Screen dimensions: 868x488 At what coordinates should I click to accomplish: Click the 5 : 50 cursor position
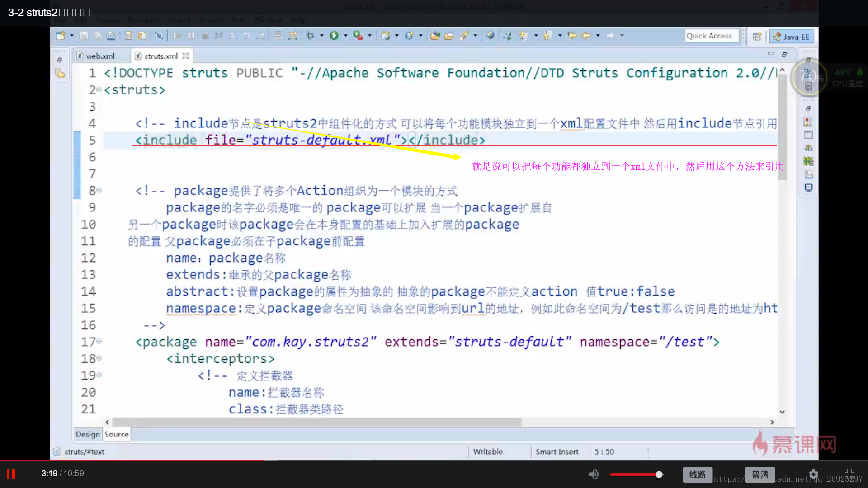(x=604, y=451)
